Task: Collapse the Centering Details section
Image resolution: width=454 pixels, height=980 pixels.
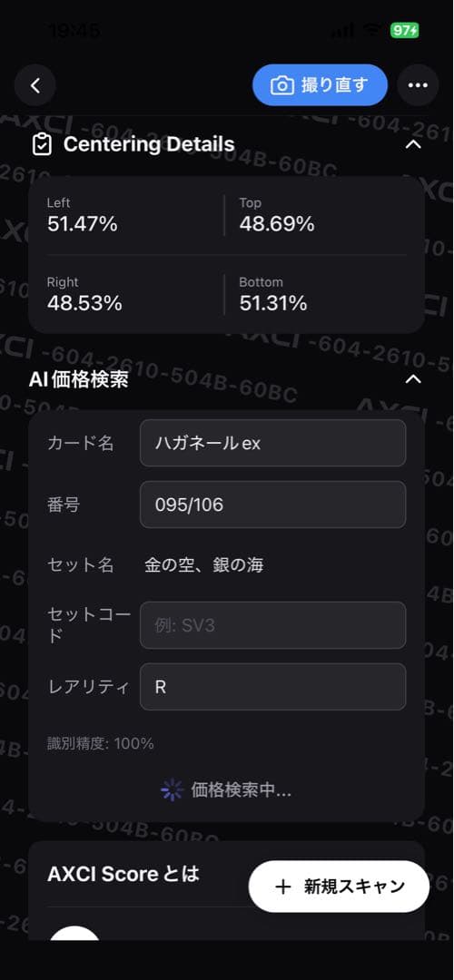Action: tap(413, 144)
